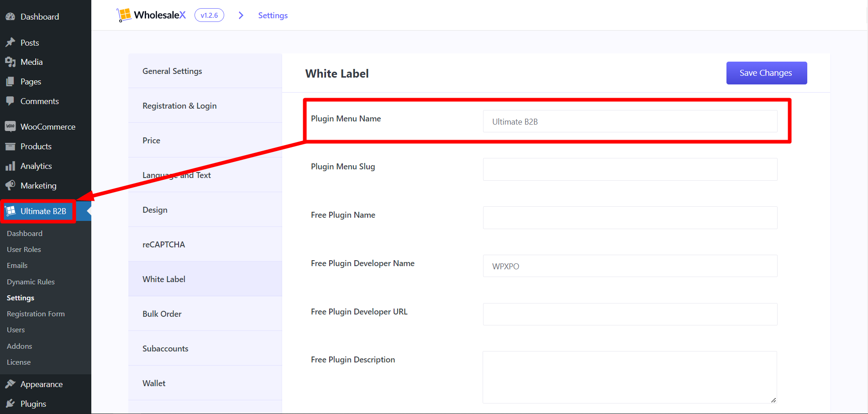Screen dimensions: 868x414
Task: Select the Design settings tab
Action: (x=205, y=210)
